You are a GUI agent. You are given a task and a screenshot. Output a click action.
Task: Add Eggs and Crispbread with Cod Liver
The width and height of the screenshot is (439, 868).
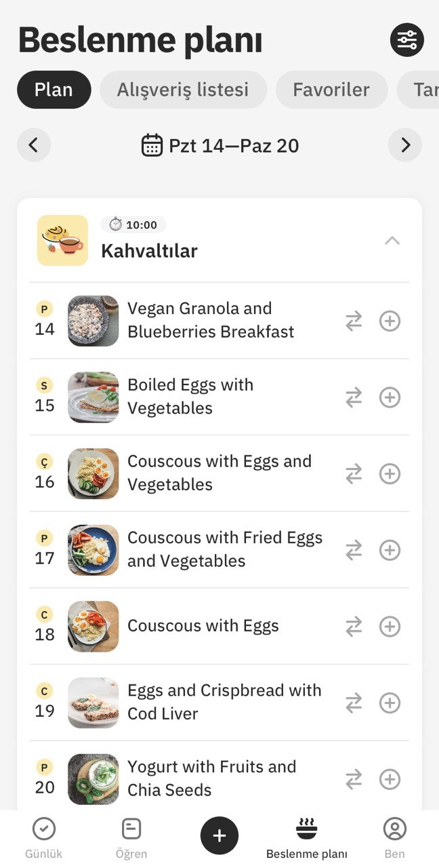(390, 703)
